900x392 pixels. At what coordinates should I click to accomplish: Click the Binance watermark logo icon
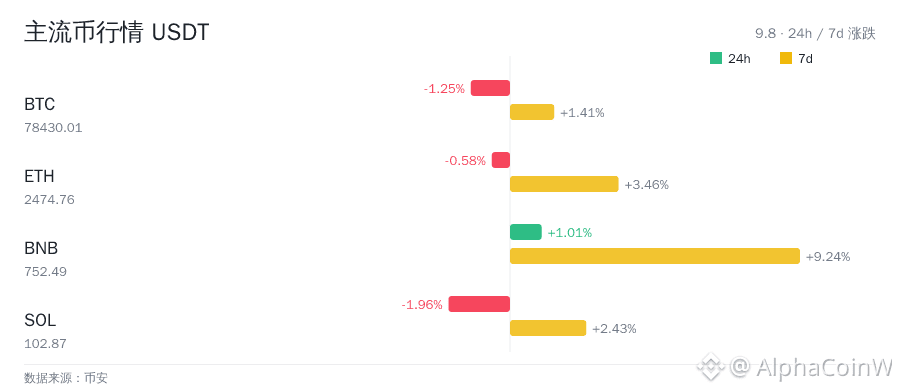710,366
